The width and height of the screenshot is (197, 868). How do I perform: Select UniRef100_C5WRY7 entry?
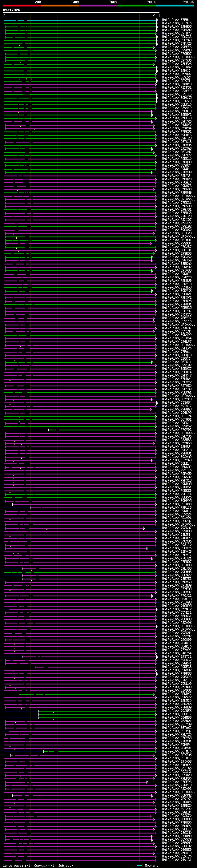coord(177,694)
